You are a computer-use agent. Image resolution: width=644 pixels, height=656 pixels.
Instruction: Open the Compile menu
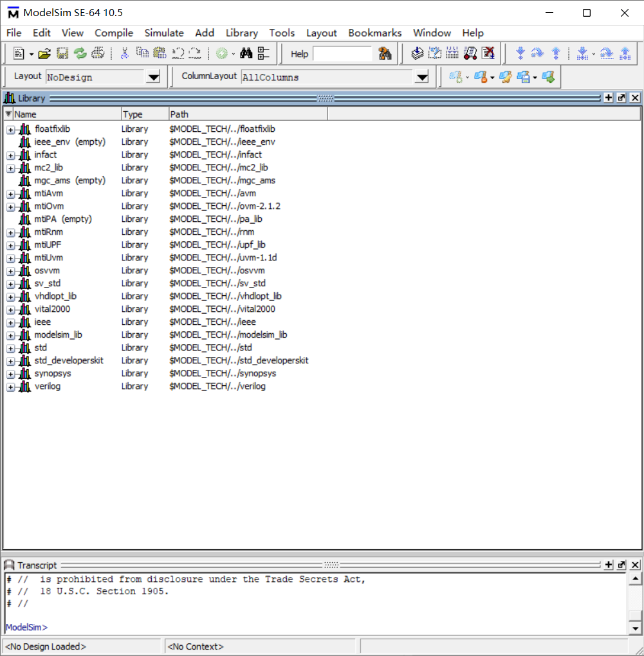click(x=114, y=33)
